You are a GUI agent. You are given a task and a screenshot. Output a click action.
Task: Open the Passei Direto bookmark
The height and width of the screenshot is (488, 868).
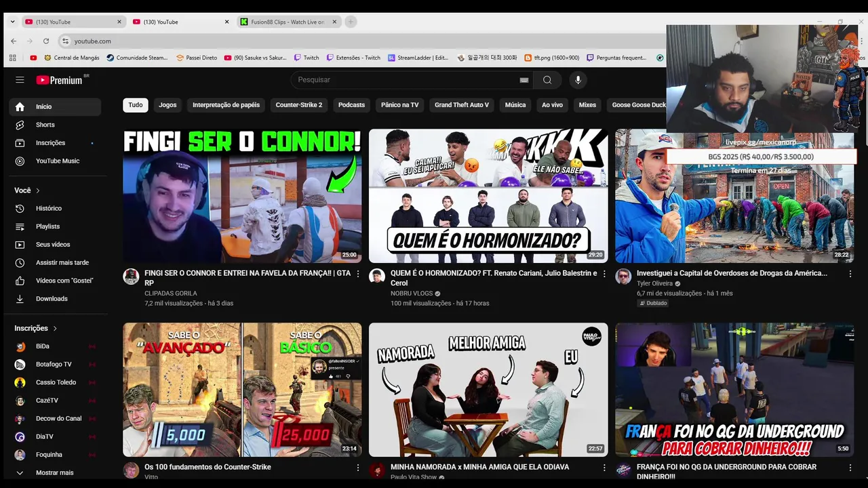(x=197, y=58)
